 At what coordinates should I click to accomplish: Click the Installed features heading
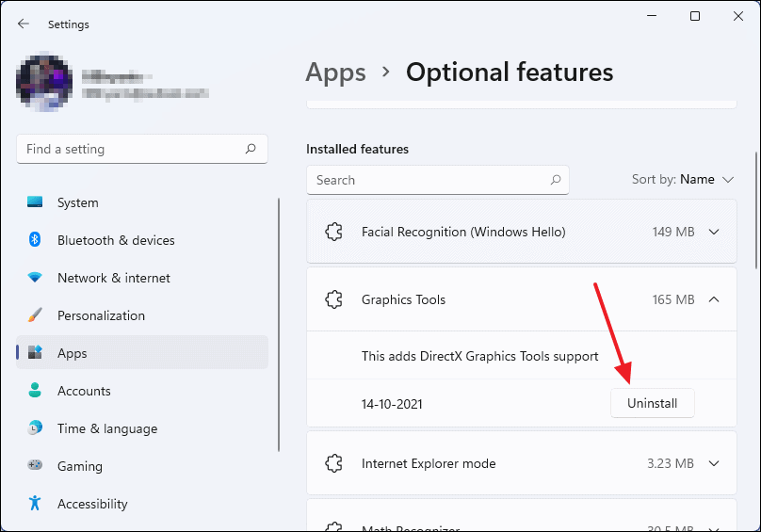(x=357, y=149)
